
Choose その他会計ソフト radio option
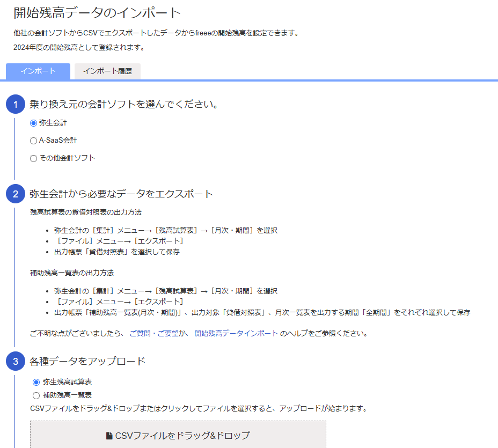pyautogui.click(x=33, y=158)
